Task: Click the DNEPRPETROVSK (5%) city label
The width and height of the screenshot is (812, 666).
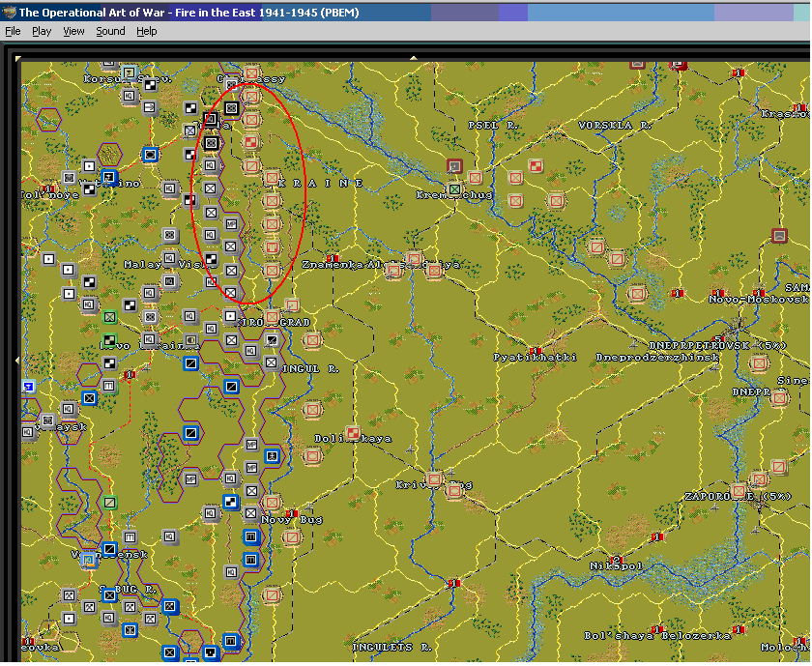Action: tap(717, 345)
